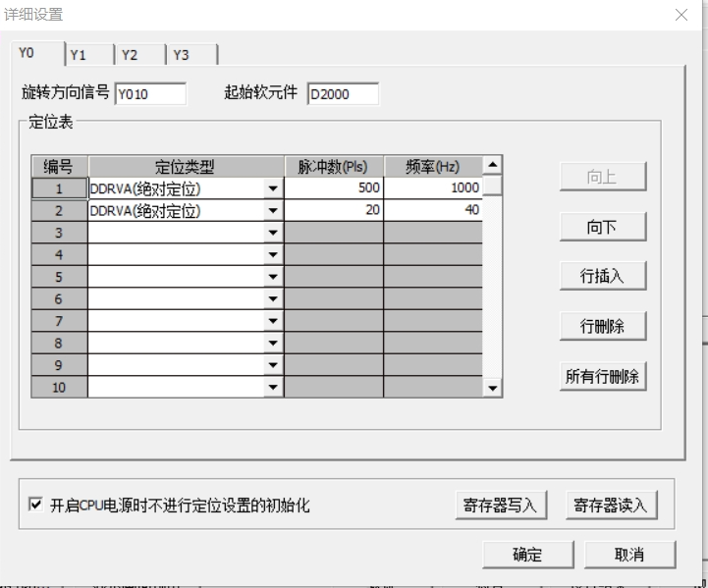Close the 详细设置 dialog window
The width and height of the screenshot is (708, 588).
(x=681, y=15)
